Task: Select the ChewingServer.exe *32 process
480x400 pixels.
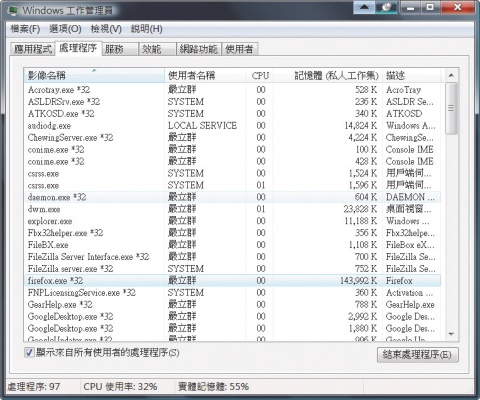Action: click(233, 137)
